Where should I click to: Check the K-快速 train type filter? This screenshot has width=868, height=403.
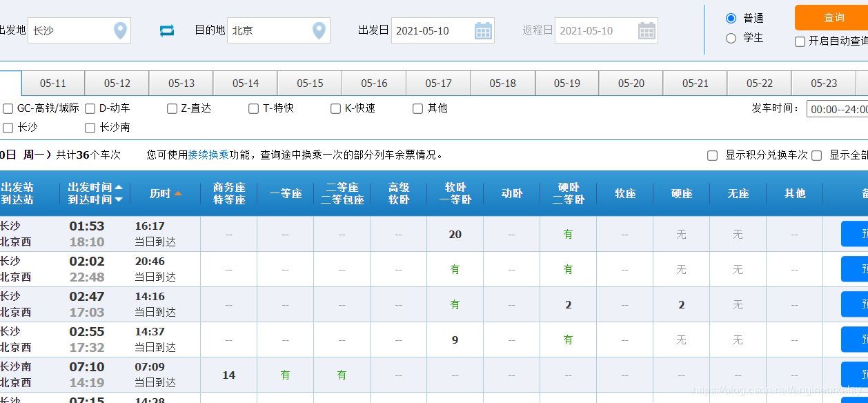(x=336, y=108)
